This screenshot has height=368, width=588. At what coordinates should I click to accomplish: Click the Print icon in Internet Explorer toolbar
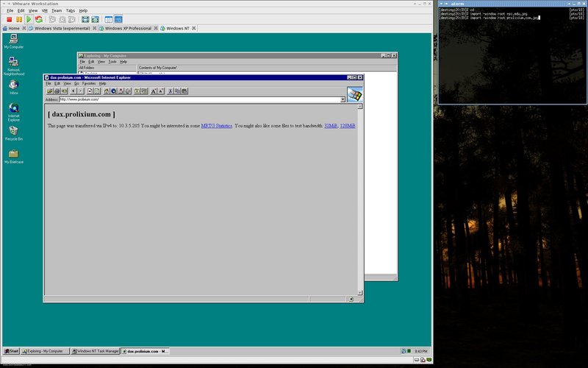click(57, 91)
